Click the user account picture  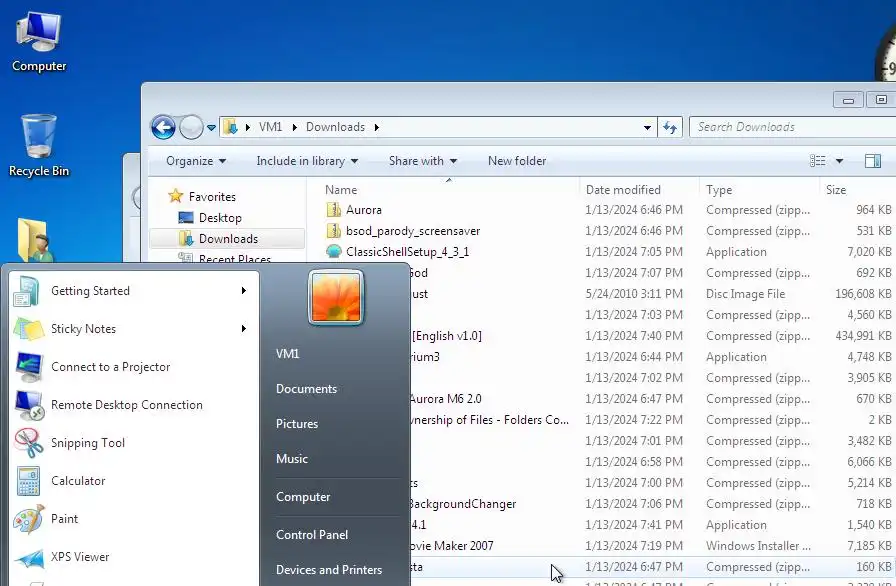click(335, 297)
